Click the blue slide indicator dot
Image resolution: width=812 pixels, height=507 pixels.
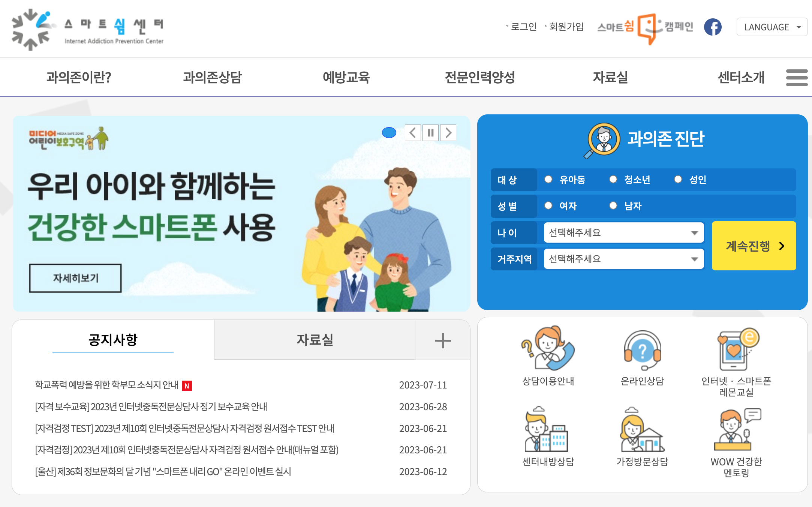[x=389, y=133]
